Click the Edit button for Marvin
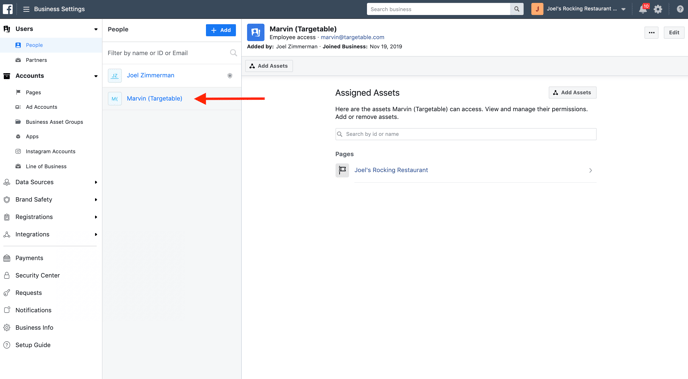 (674, 32)
